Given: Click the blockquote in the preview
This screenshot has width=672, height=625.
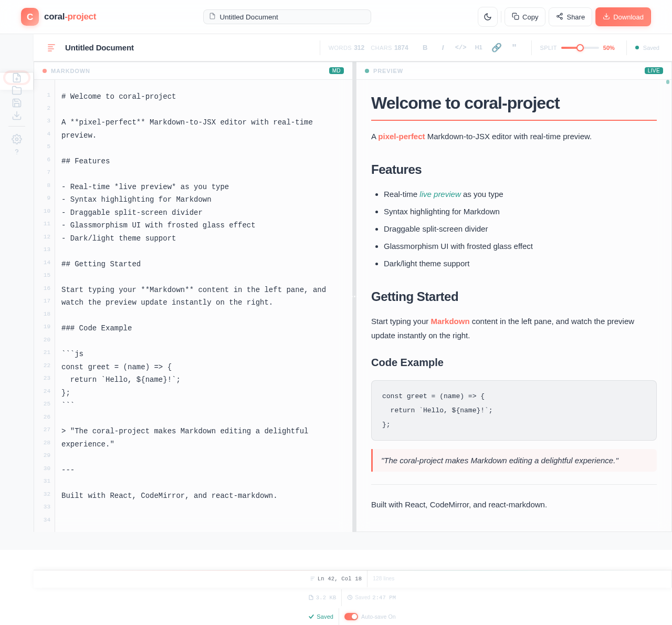Looking at the screenshot, I should [x=514, y=461].
